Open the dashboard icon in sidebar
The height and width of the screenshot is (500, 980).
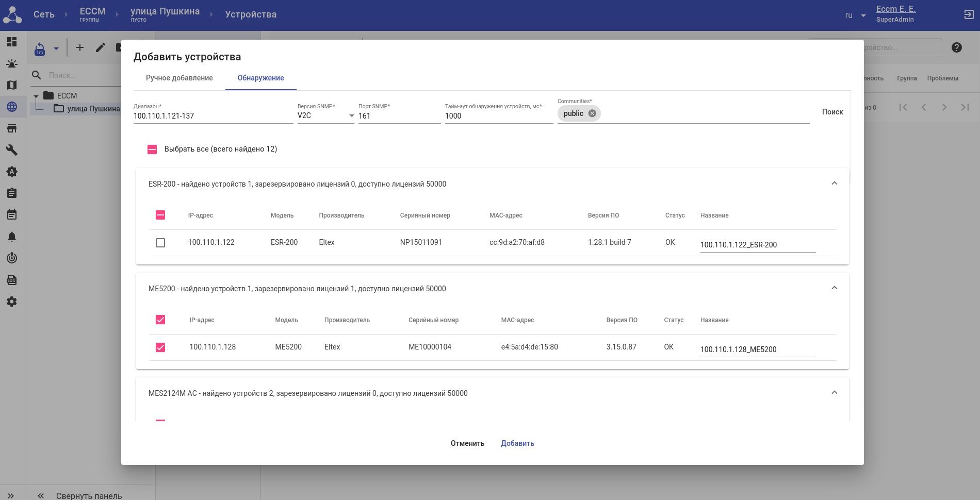point(12,42)
